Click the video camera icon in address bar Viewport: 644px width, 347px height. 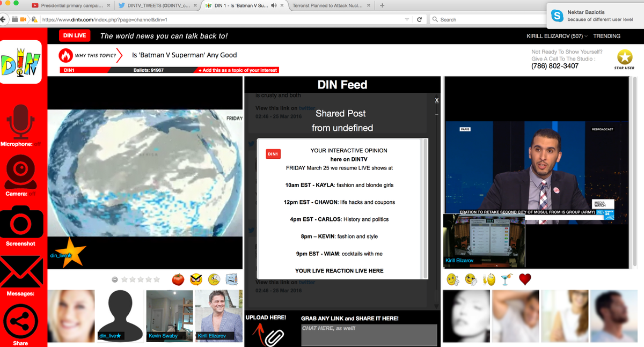tap(23, 19)
